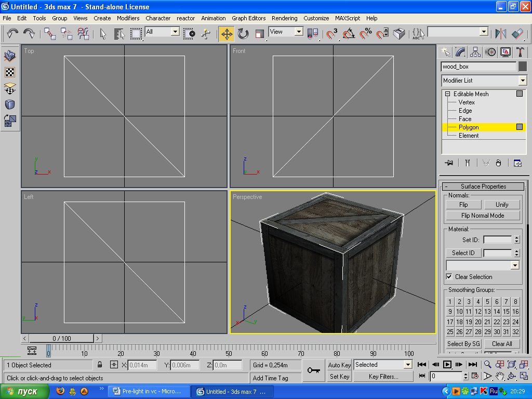Viewport: 532px width, 399px height.
Task: Click the wood_box object name field
Action: [478, 66]
